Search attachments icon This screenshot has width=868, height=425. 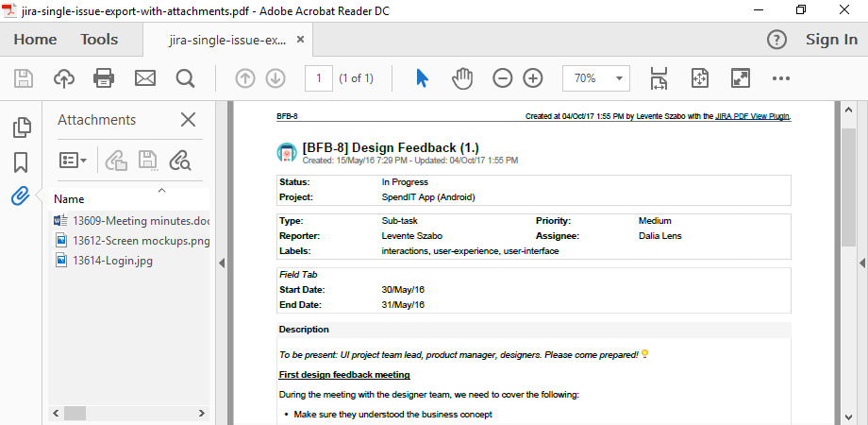[180, 161]
